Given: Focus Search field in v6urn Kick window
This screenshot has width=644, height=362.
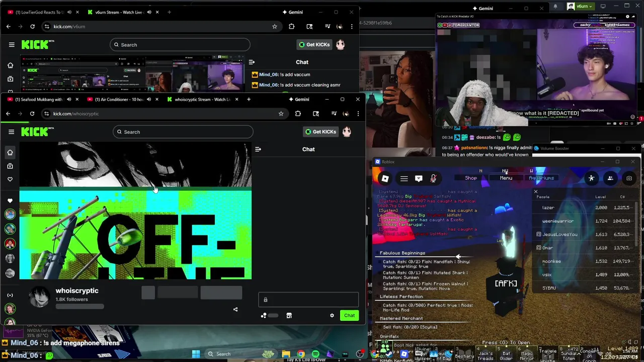Looking at the screenshot, I should (x=180, y=45).
